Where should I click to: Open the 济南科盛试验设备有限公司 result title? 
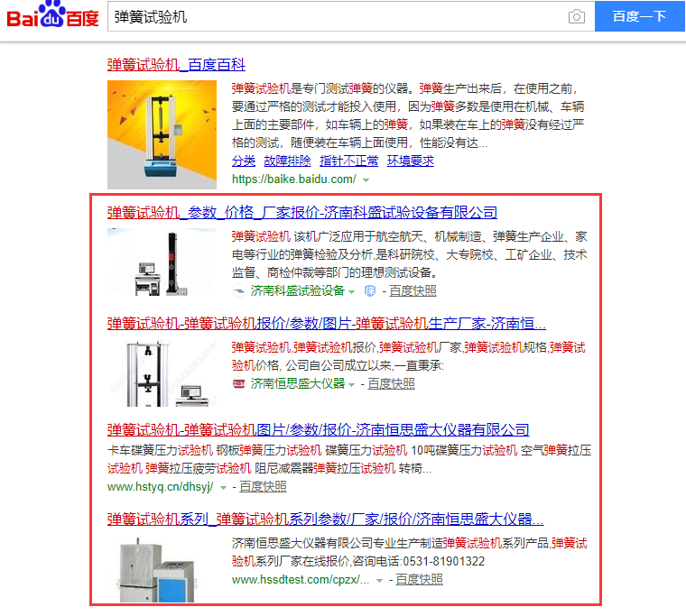tap(302, 213)
